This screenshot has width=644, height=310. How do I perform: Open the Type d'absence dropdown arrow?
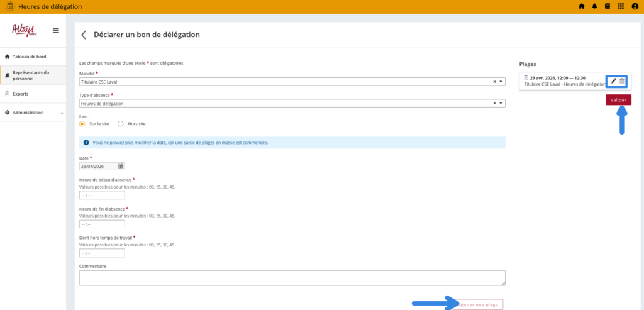(501, 103)
